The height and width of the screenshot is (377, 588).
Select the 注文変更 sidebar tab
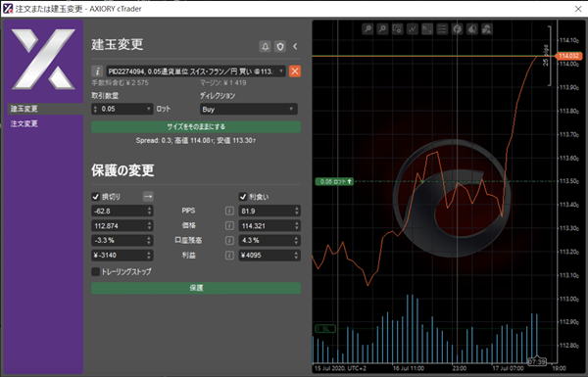(24, 123)
